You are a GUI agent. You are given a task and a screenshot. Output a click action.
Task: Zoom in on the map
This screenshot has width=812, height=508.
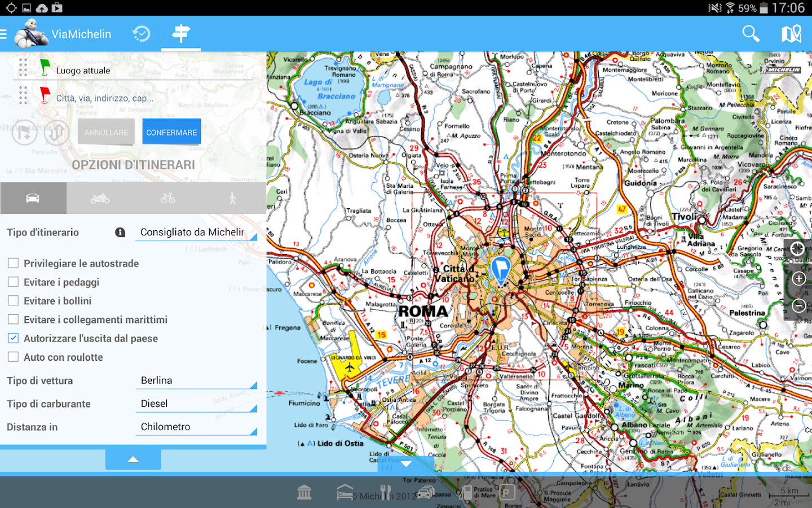[798, 278]
